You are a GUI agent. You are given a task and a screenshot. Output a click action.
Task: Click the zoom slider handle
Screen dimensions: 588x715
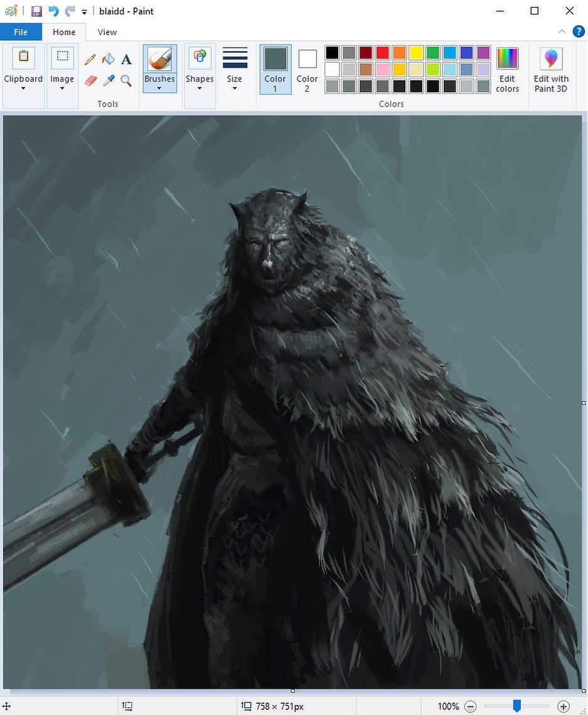pyautogui.click(x=517, y=706)
